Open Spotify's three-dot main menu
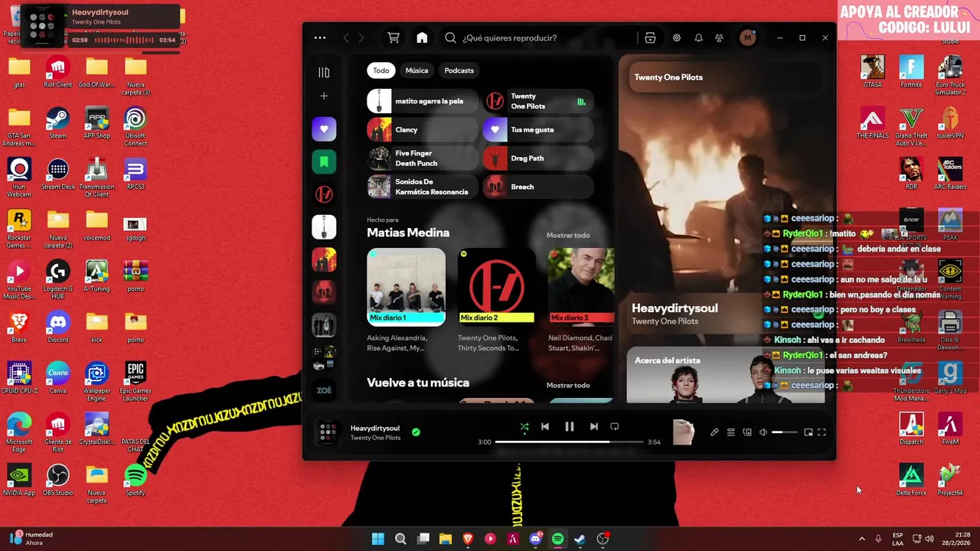Viewport: 980px width, 551px height. pyautogui.click(x=320, y=37)
